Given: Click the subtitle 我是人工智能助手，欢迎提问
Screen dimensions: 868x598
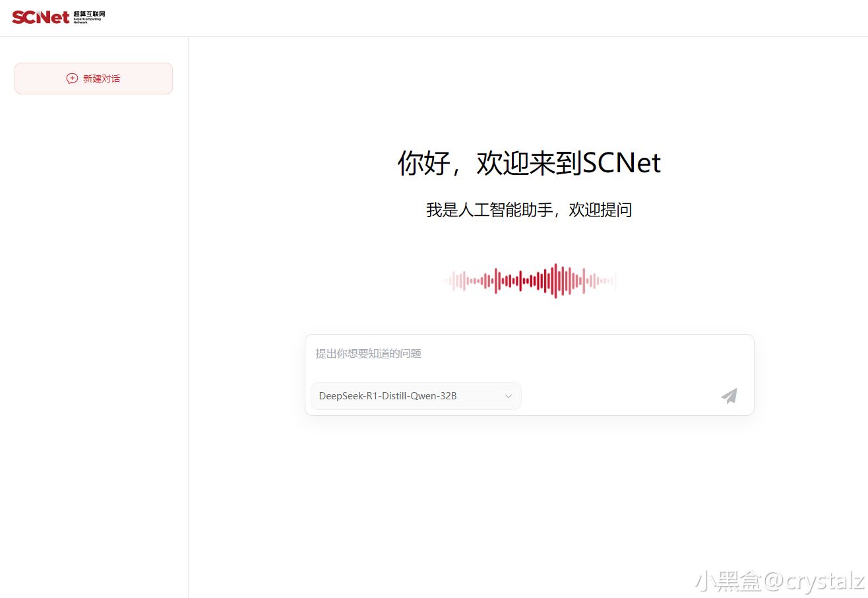Looking at the screenshot, I should [529, 210].
